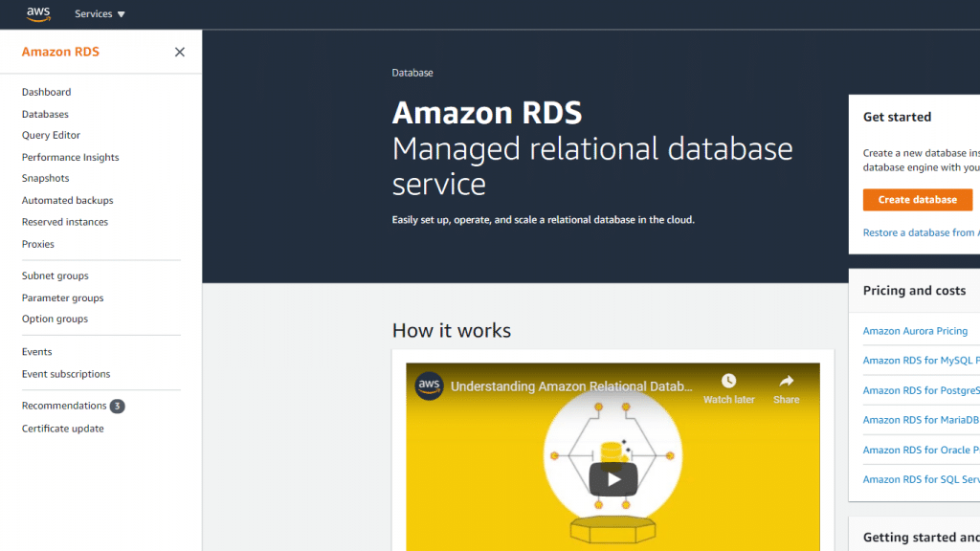
Task: Open Amazon Aurora Pricing link
Action: pyautogui.click(x=915, y=331)
